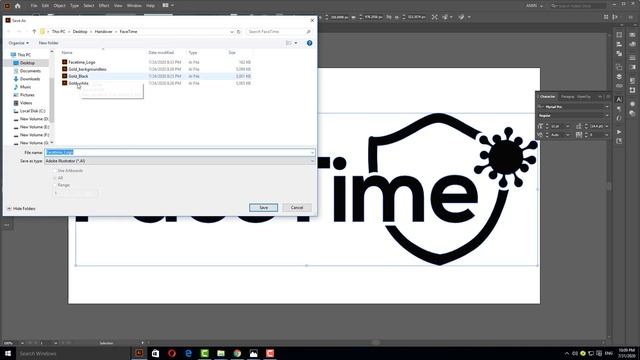Screen dimensions: 640x360
Task: Click the up-folder arrow in Save As dialog
Action: [x=34, y=31]
